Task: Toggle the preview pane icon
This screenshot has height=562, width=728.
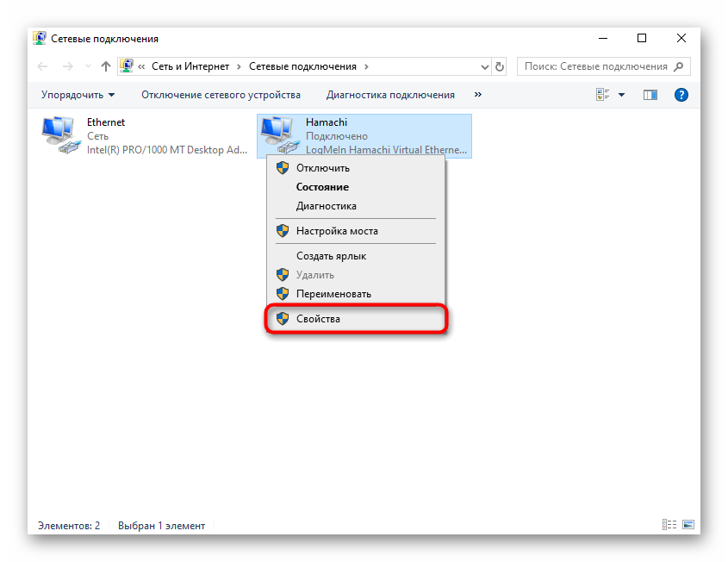Action: click(650, 95)
